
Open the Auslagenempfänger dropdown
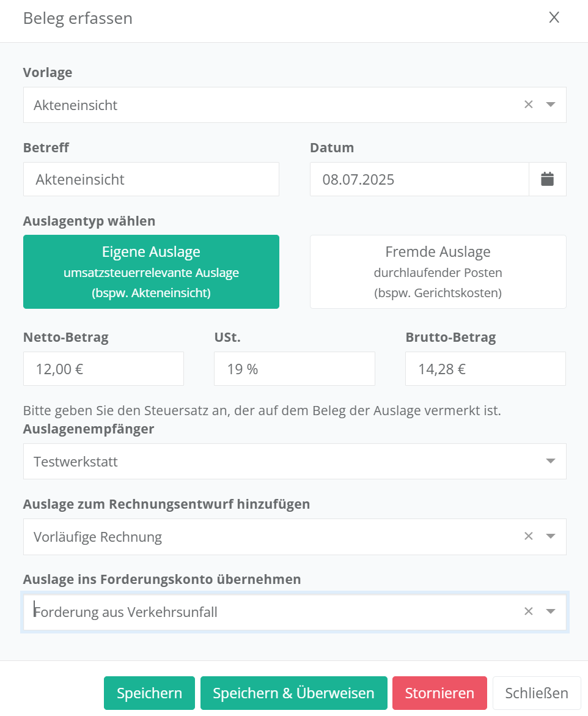click(x=295, y=461)
